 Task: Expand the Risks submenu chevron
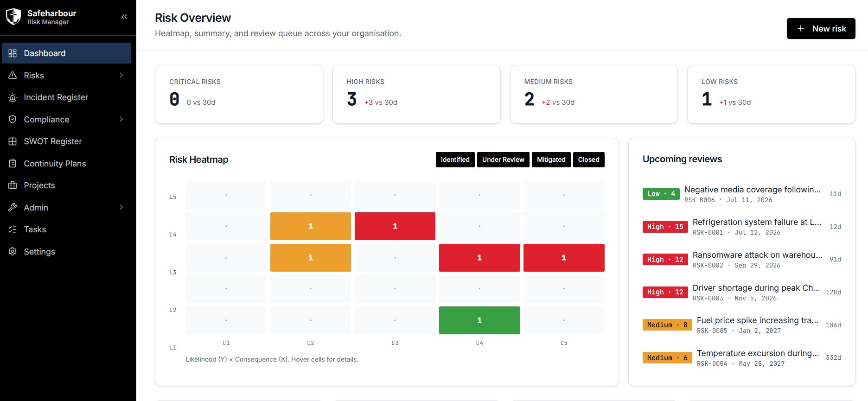pos(121,75)
